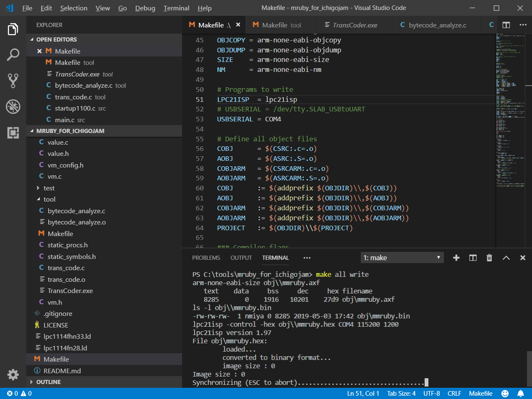Viewport: 532px width, 399px height.
Task: Expand the test folder in explorer
Action: click(49, 188)
